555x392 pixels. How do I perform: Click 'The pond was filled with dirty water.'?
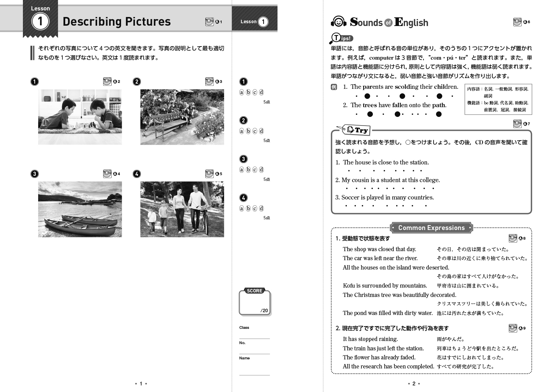click(388, 313)
